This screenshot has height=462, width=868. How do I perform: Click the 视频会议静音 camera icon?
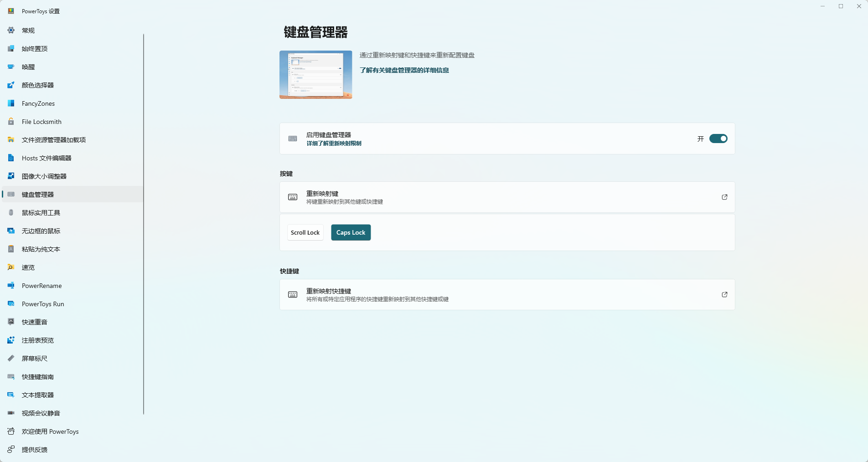tap(11, 413)
